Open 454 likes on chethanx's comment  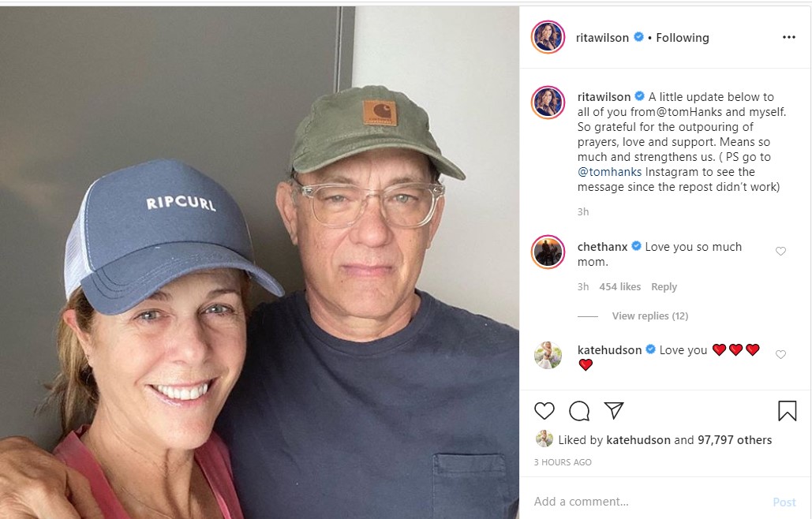(619, 287)
